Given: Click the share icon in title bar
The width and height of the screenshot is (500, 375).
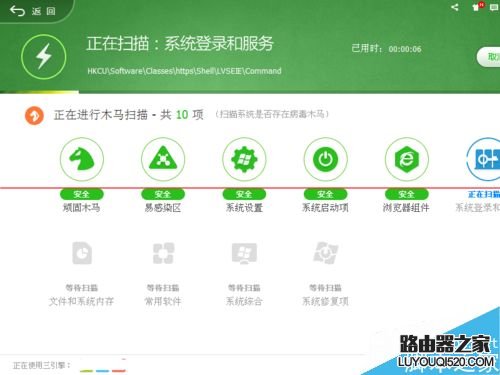Looking at the screenshot, I should pos(455,7).
